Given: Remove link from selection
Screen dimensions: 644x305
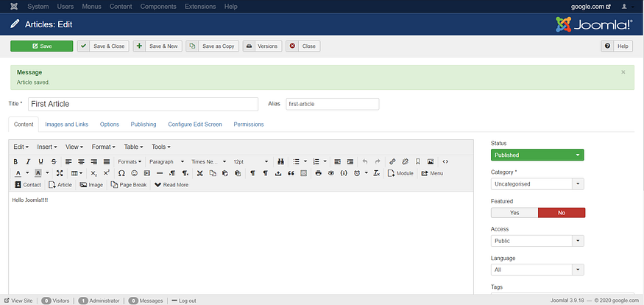Looking at the screenshot, I should pyautogui.click(x=406, y=161).
